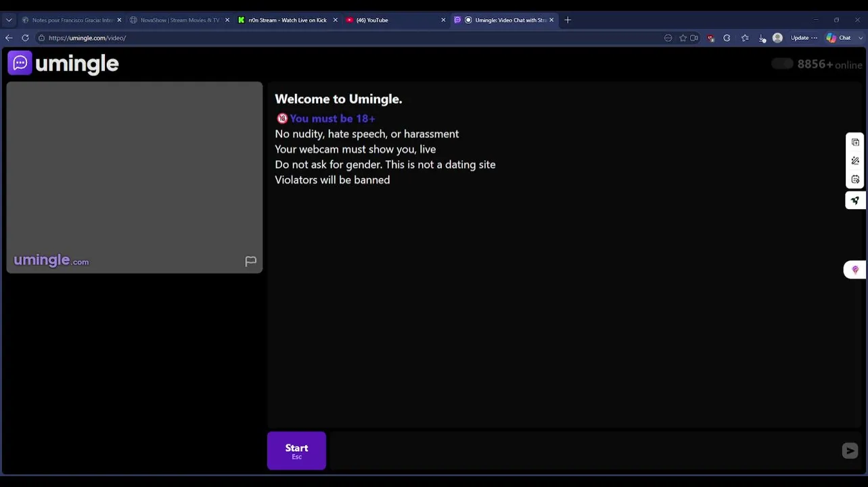Screen dimensions: 868x487
Task: Click the calendar edit icon in the side panel
Action: coord(855,180)
